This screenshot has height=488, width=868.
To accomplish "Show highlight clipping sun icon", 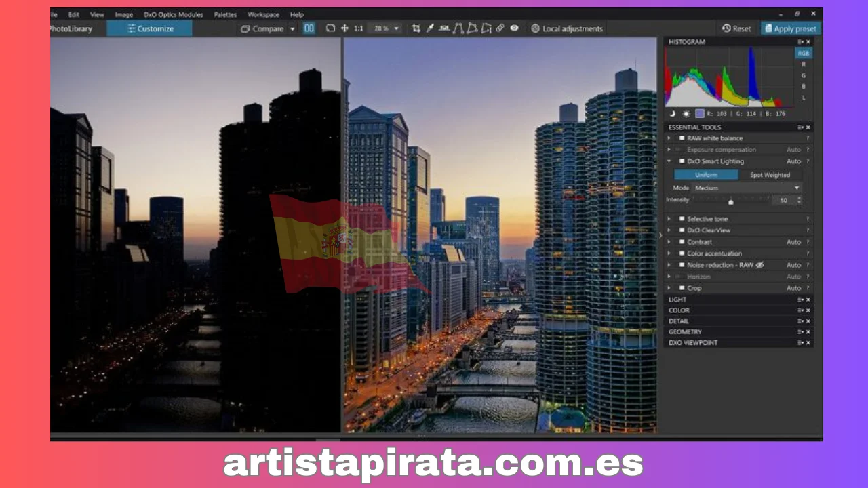I will pos(686,113).
